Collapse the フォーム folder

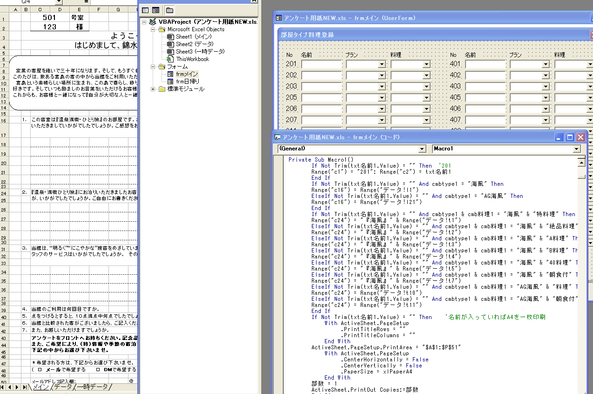[x=152, y=67]
